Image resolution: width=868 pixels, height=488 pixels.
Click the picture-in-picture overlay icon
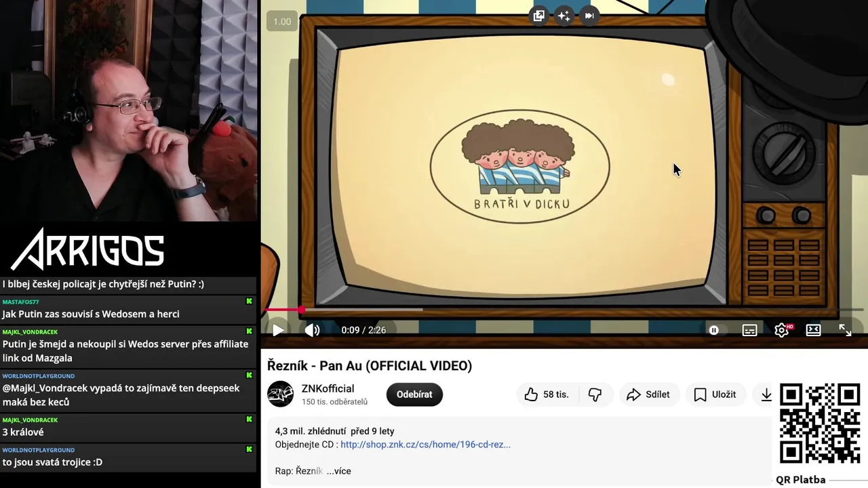click(x=539, y=16)
